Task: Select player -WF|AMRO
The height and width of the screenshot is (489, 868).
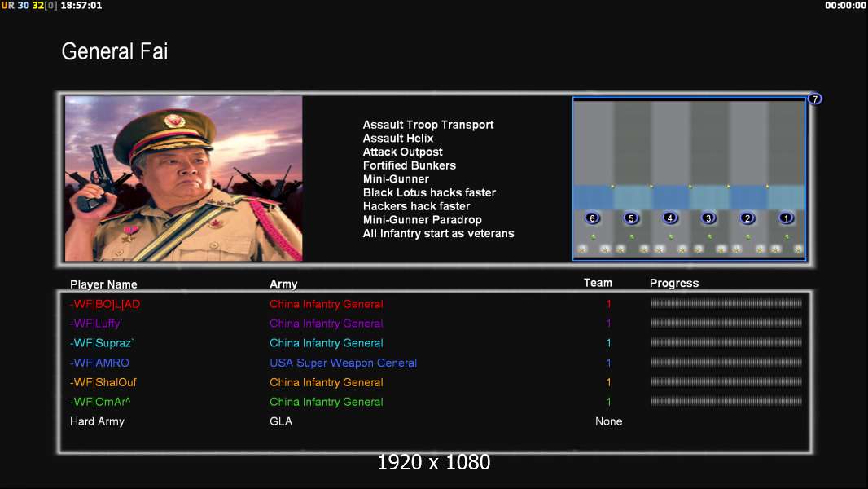Action: click(x=99, y=363)
